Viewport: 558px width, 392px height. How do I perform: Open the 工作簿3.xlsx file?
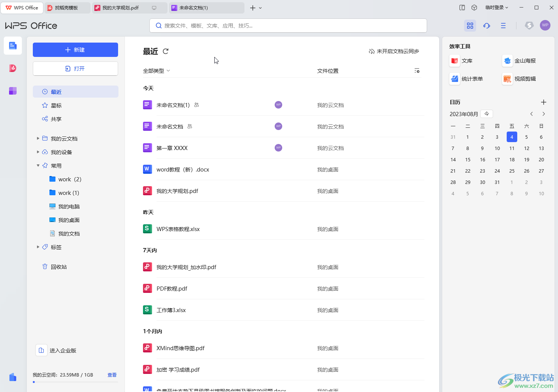283,310
